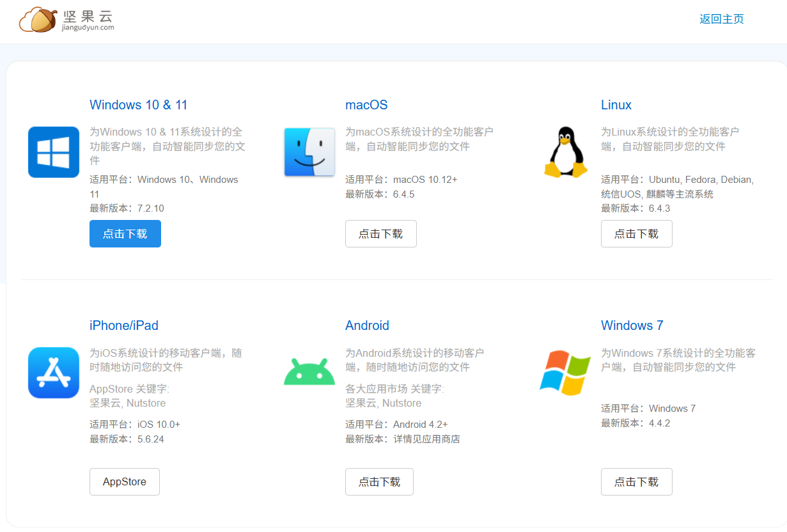Open AppStore button for iPhone/iPad

point(125,482)
